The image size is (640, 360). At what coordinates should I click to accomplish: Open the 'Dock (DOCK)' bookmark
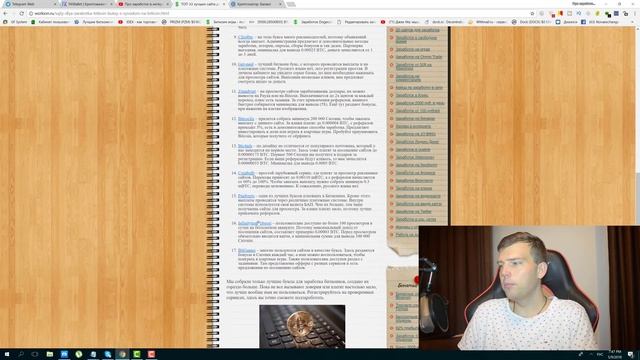[x=531, y=22]
